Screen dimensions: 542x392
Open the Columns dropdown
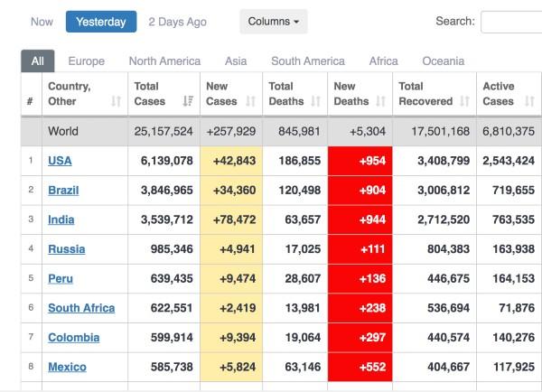273,22
